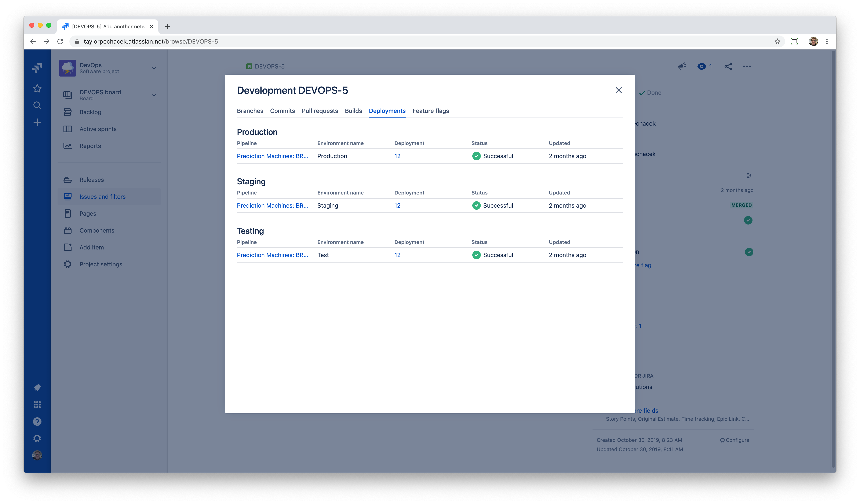This screenshot has width=860, height=504.
Task: Switch to the Feature flags tab
Action: [x=430, y=111]
